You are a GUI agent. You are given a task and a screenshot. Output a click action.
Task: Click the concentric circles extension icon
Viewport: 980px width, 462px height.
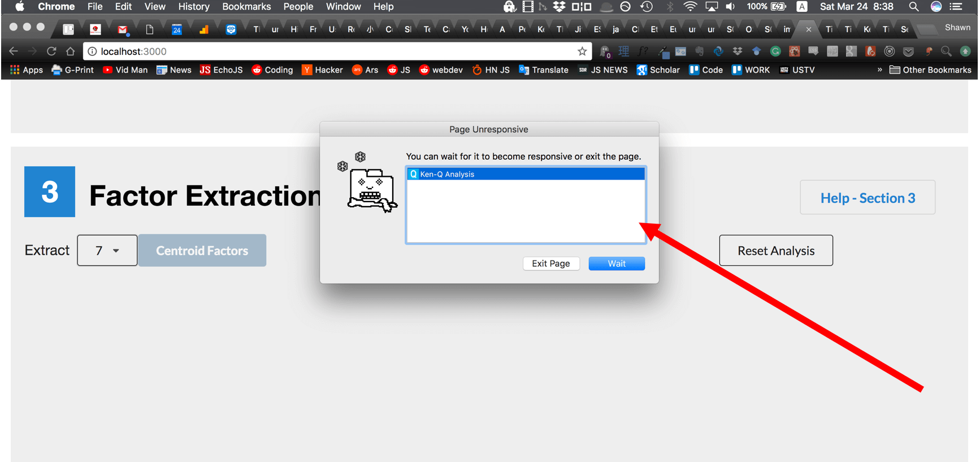tap(890, 51)
